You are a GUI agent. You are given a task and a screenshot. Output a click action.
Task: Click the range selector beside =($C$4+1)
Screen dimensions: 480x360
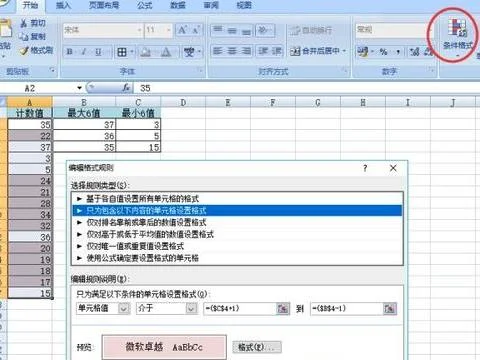click(x=283, y=308)
